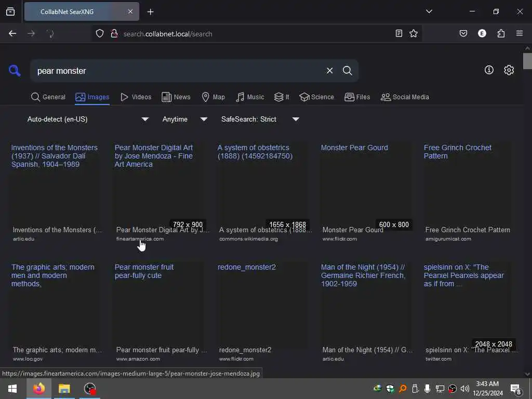Open The graphic arts modern men result
This screenshot has height=399, width=532.
click(53, 275)
